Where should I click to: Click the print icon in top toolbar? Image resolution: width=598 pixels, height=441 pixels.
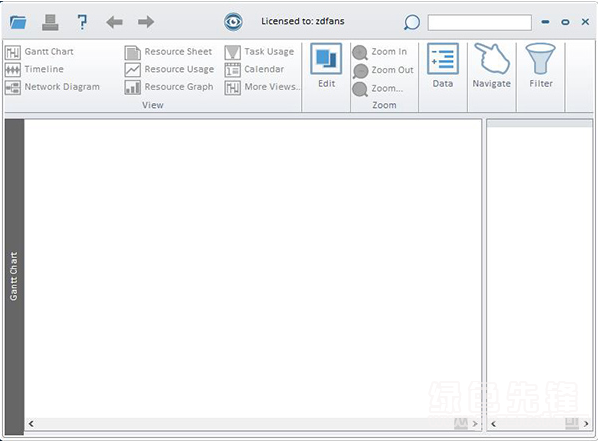pos(50,22)
